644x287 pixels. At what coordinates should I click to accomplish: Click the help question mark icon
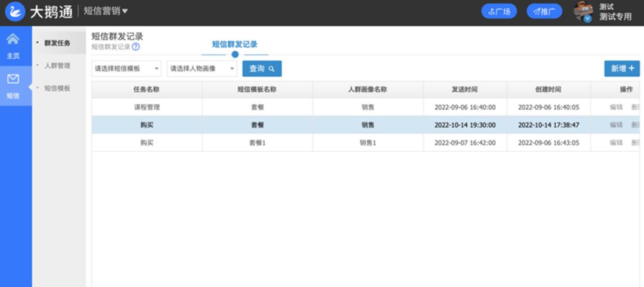pyautogui.click(x=135, y=46)
